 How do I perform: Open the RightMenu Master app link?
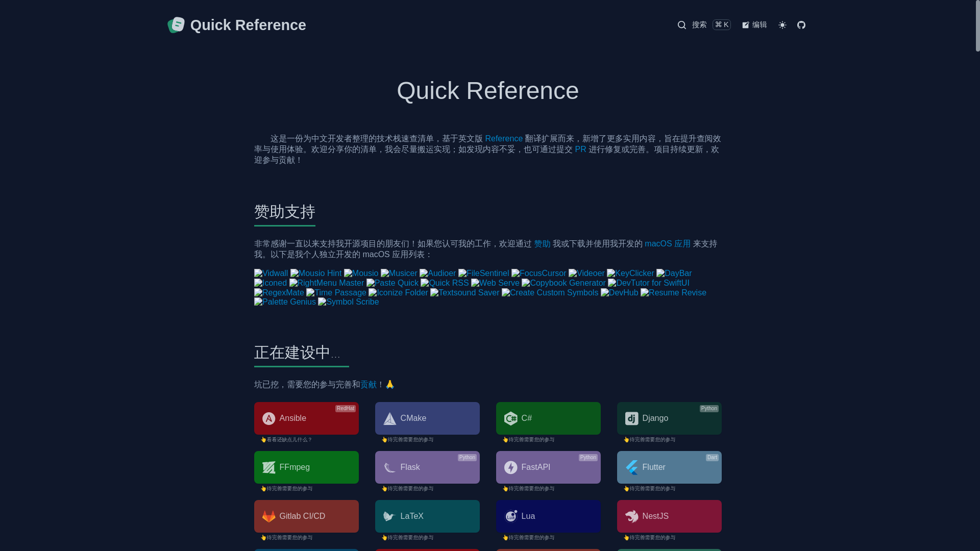click(327, 283)
